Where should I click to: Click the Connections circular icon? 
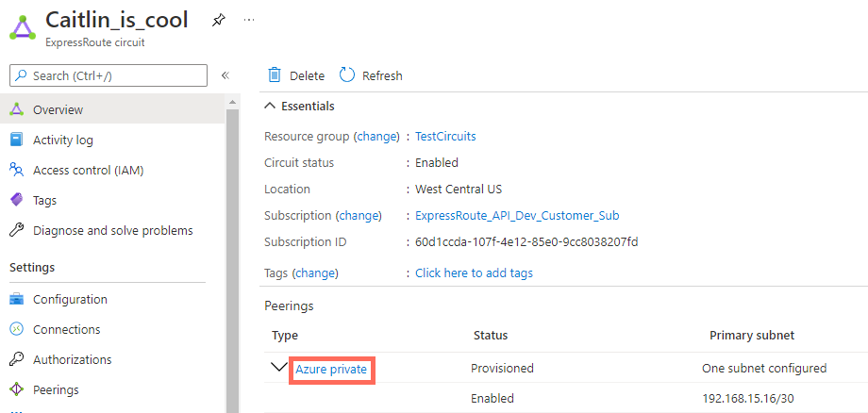(x=17, y=329)
